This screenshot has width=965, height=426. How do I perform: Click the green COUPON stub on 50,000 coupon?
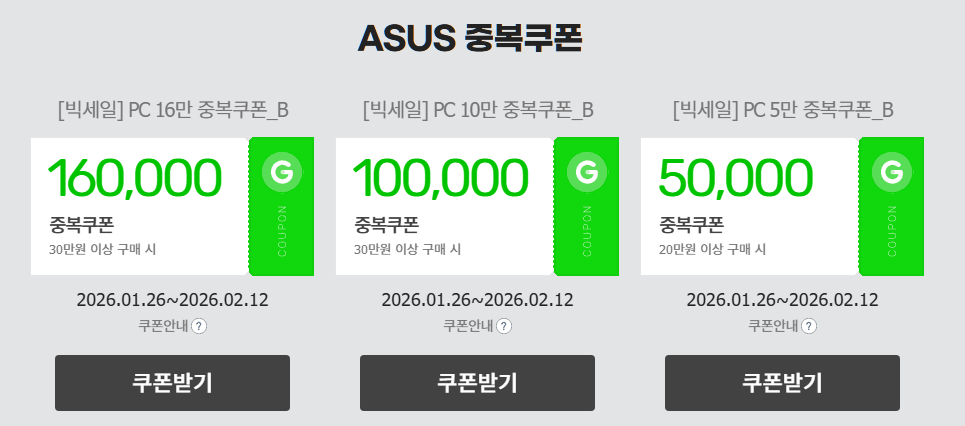coord(891,231)
